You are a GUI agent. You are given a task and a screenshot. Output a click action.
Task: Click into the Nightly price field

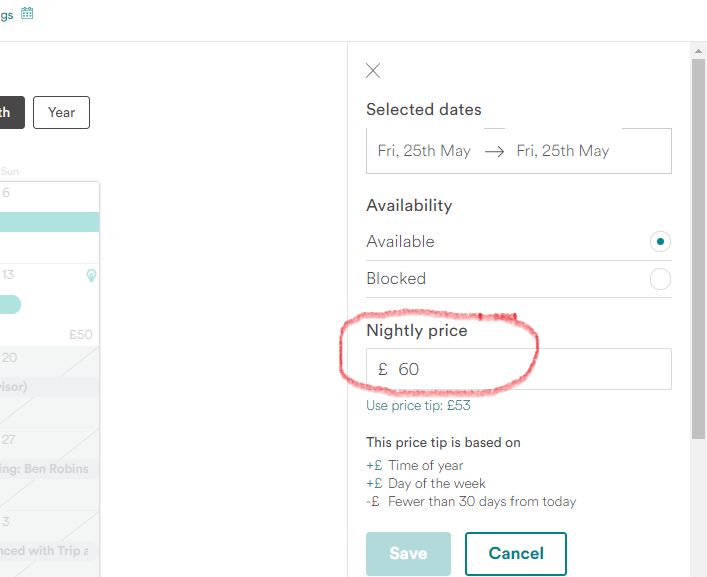point(530,369)
